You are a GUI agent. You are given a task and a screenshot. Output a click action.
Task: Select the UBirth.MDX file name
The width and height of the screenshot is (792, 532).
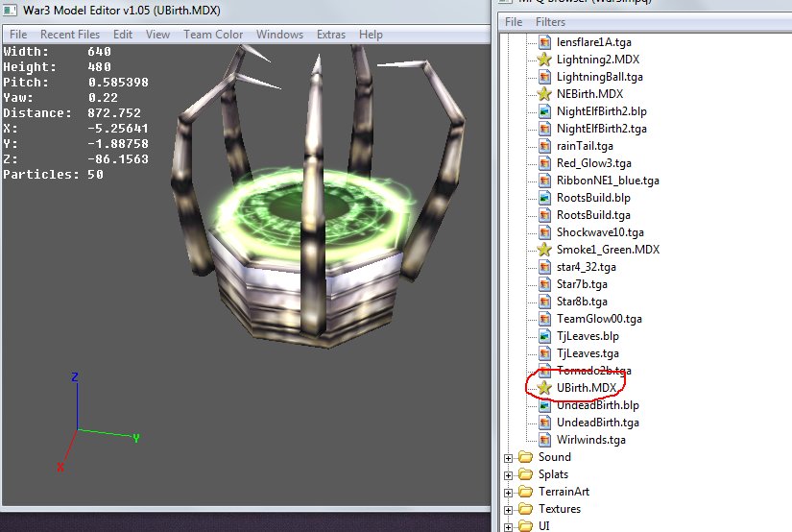point(587,388)
